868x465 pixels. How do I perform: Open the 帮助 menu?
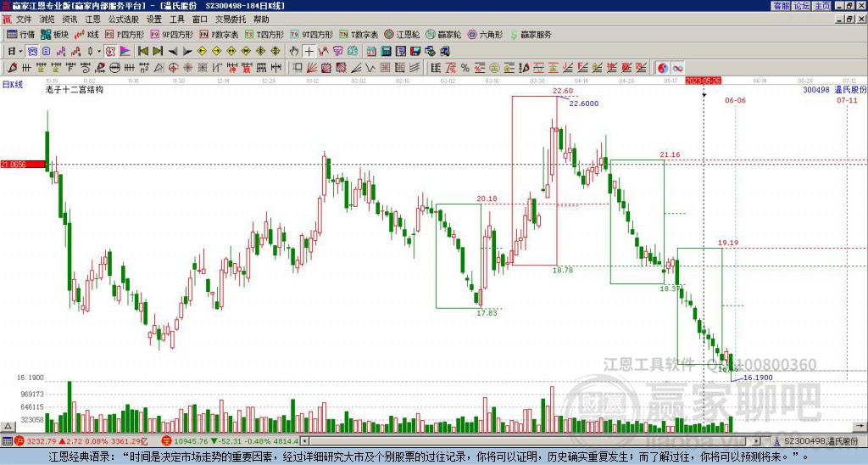pyautogui.click(x=261, y=20)
